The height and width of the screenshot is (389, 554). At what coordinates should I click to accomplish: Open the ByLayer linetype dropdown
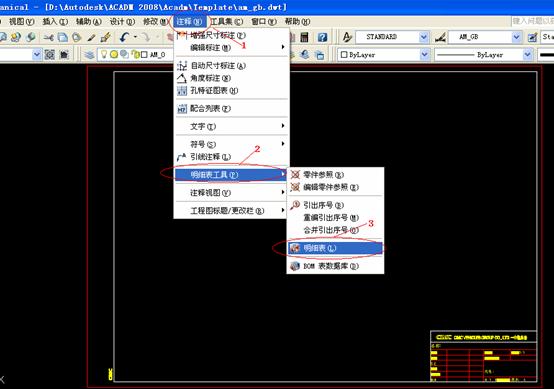[x=528, y=55]
